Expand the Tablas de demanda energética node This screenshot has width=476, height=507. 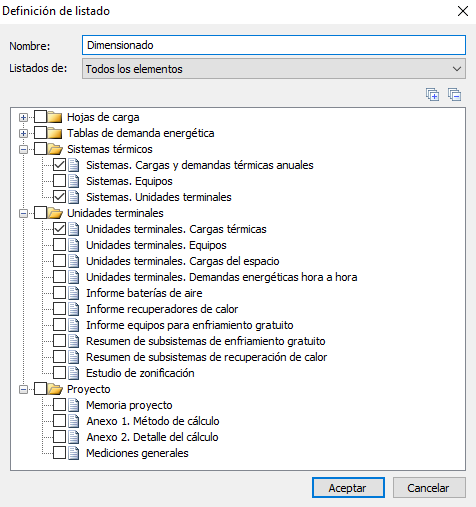pyautogui.click(x=23, y=133)
